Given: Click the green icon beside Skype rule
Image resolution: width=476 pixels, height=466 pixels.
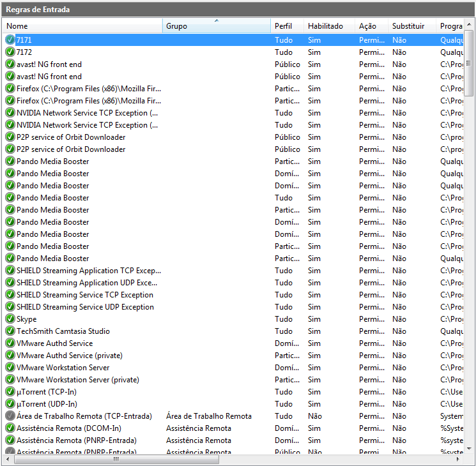Looking at the screenshot, I should 10,319.
